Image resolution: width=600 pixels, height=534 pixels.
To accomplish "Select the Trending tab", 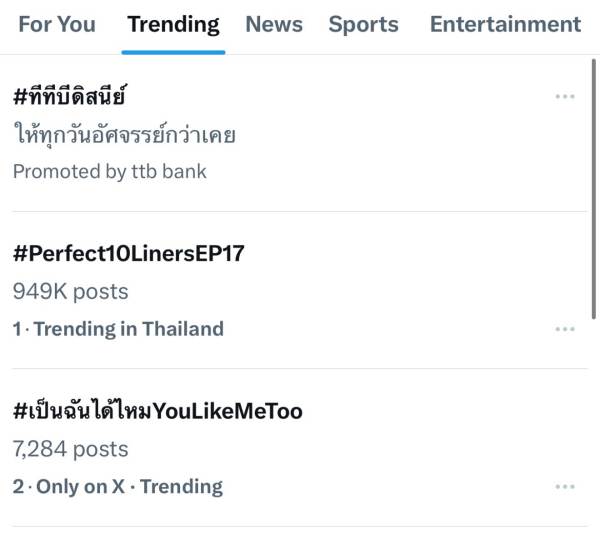I will tap(173, 24).
